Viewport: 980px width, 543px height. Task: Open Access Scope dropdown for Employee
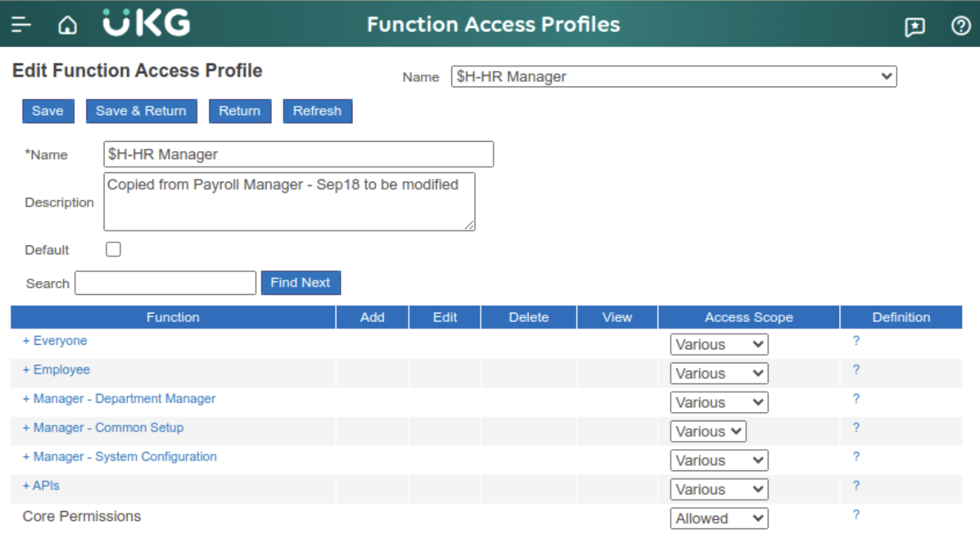[x=719, y=373]
